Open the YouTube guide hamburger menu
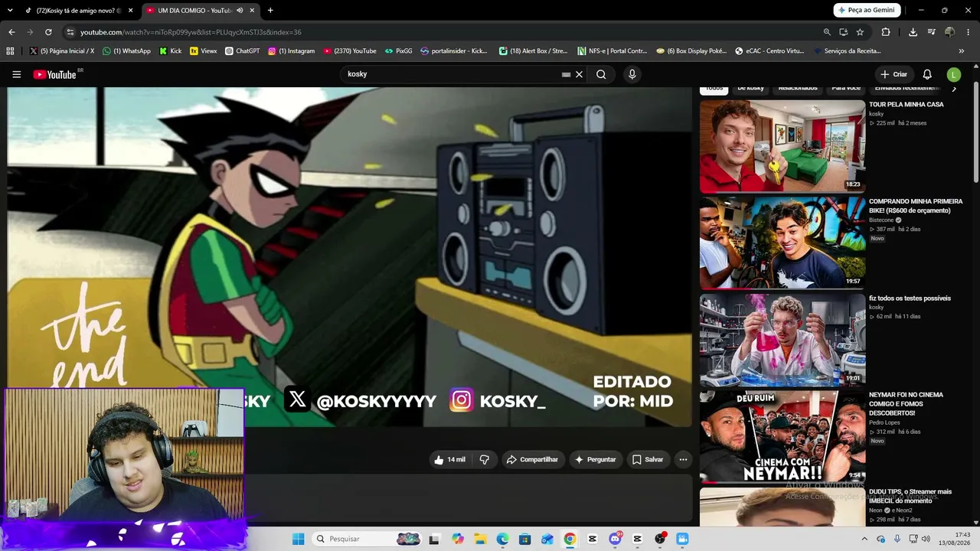 pos(16,74)
